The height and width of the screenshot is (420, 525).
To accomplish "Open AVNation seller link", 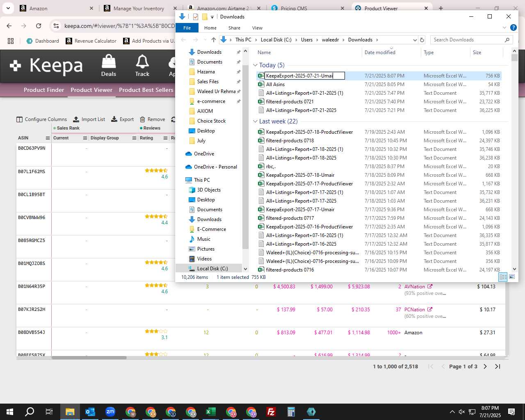I will pyautogui.click(x=415, y=287).
